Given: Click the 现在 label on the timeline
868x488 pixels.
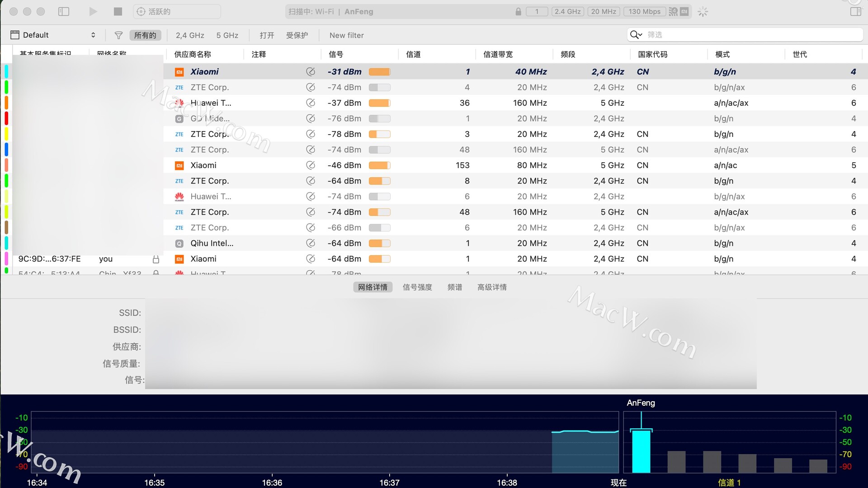Looking at the screenshot, I should coord(618,483).
